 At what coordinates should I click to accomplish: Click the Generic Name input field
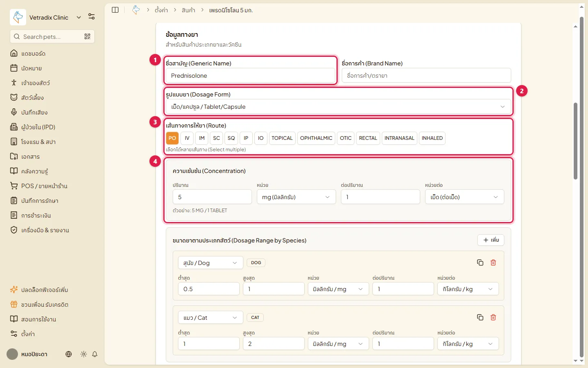(x=250, y=76)
